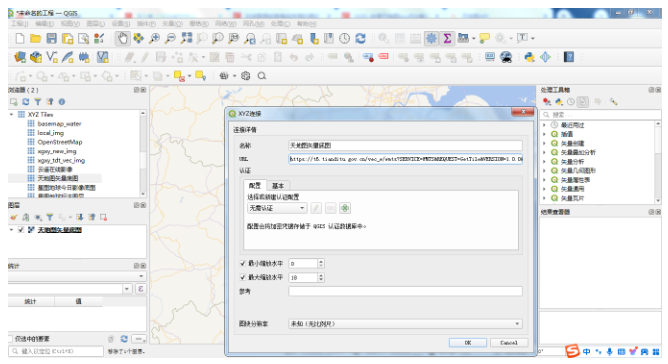Open authentication config dropdown 无需认证
Screen dimensions: 668x364
click(277, 208)
